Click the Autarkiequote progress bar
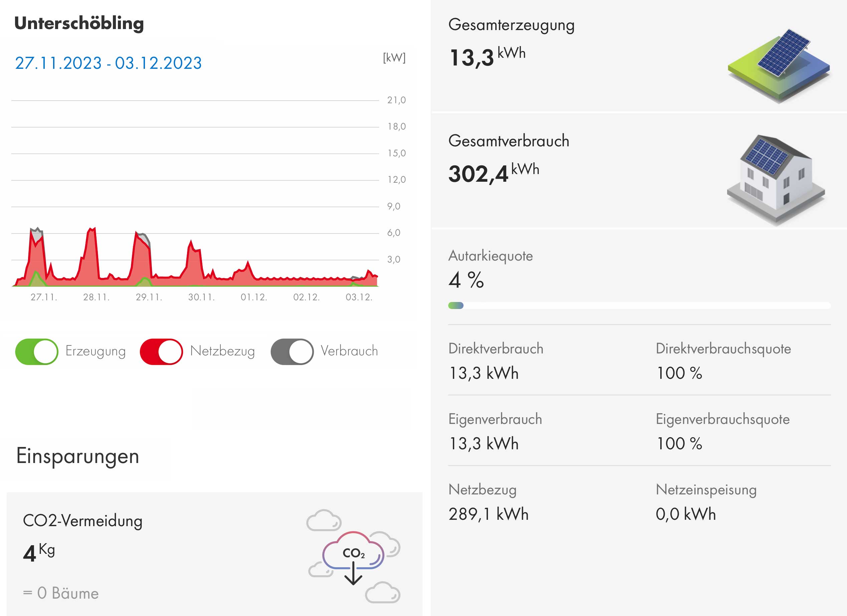The image size is (847, 616). pos(639,306)
